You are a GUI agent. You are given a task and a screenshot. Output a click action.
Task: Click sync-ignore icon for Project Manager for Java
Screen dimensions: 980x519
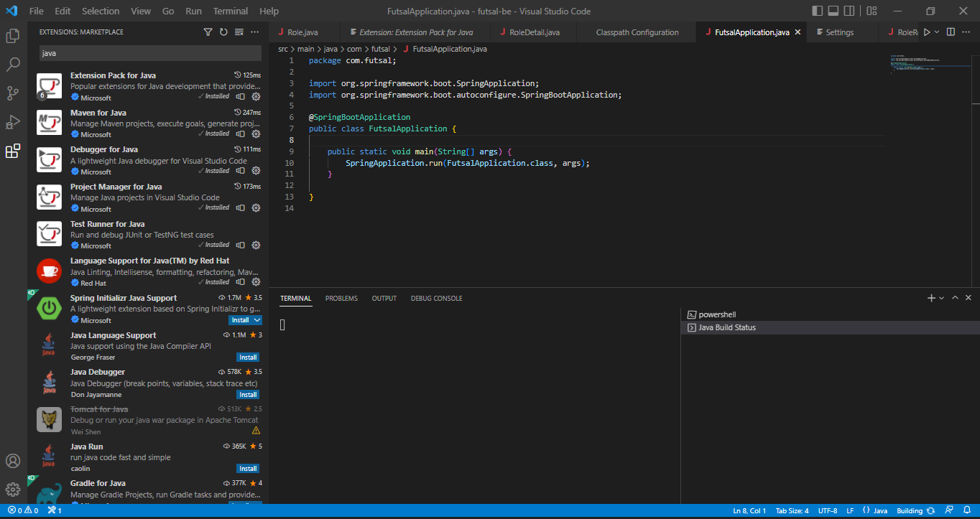pos(241,208)
